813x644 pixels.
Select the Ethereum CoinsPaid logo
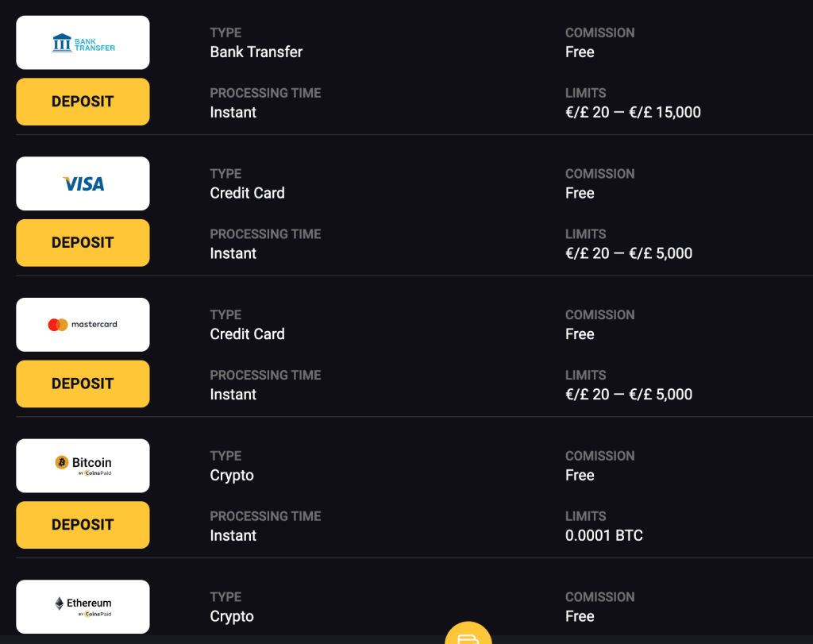83,607
